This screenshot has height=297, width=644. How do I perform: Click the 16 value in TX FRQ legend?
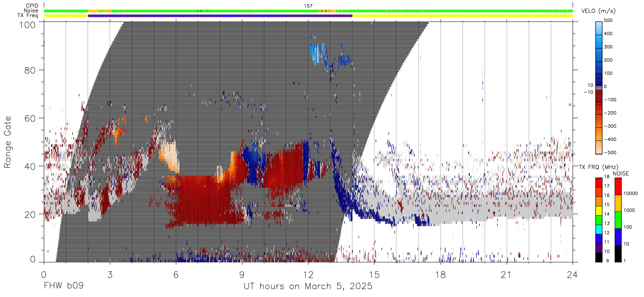click(x=607, y=196)
